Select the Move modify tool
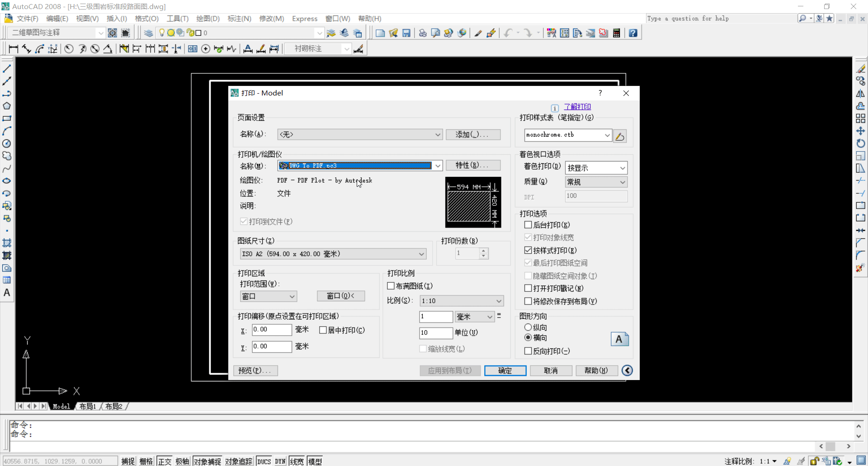Image resolution: width=868 pixels, height=466 pixels. pyautogui.click(x=860, y=131)
